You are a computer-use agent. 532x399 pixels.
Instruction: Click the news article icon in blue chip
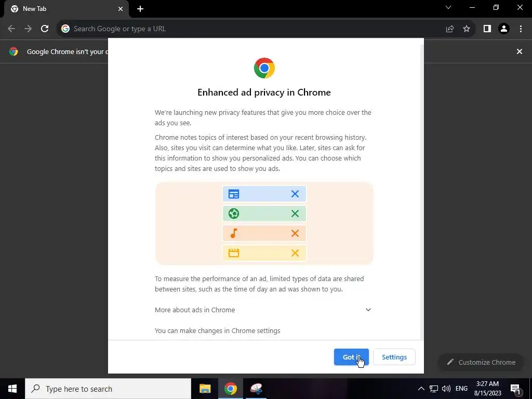pos(234,194)
